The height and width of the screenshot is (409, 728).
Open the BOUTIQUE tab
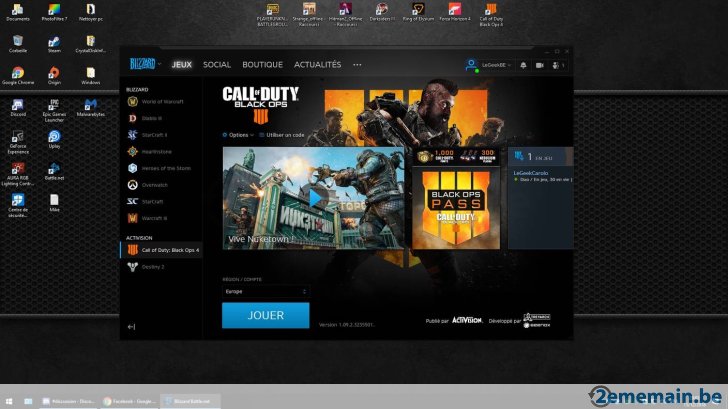pyautogui.click(x=262, y=65)
